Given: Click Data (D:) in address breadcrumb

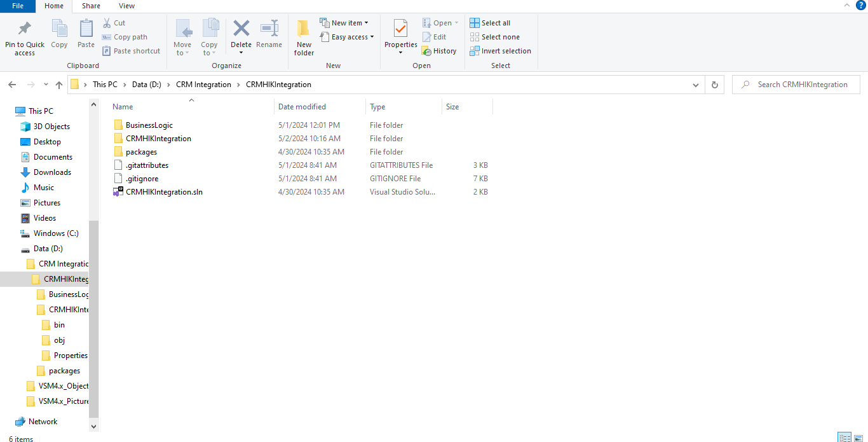Looking at the screenshot, I should click(x=148, y=85).
